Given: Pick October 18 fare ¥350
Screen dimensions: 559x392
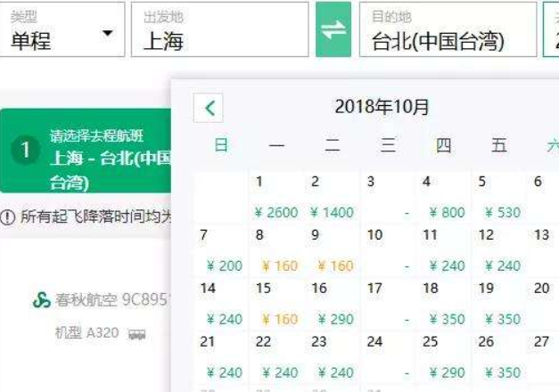Looking at the screenshot, I should [444, 305].
